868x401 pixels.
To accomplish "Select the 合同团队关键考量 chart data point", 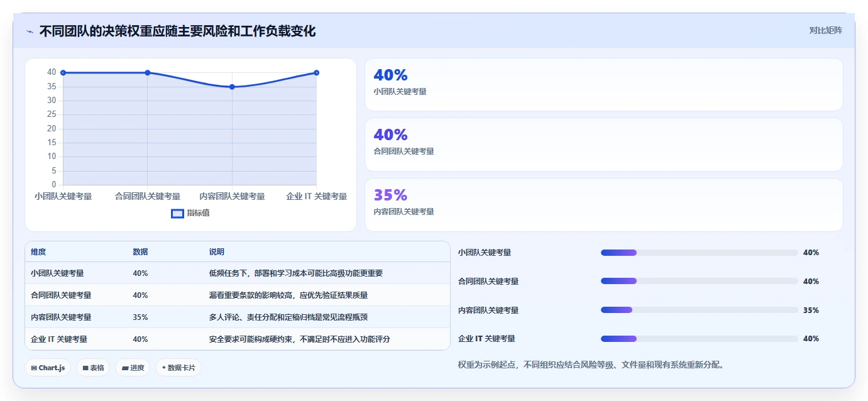I will (148, 73).
